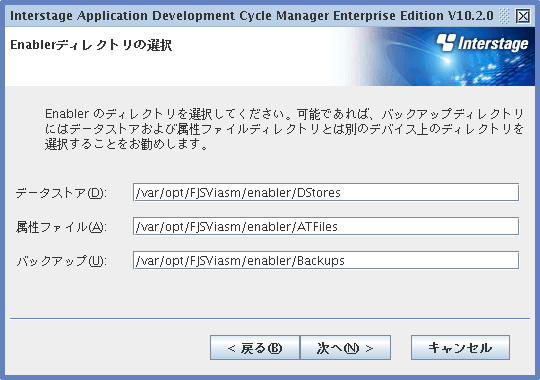The width and height of the screenshot is (540, 380).
Task: Click the バックアップ directory input field
Action: (x=326, y=260)
